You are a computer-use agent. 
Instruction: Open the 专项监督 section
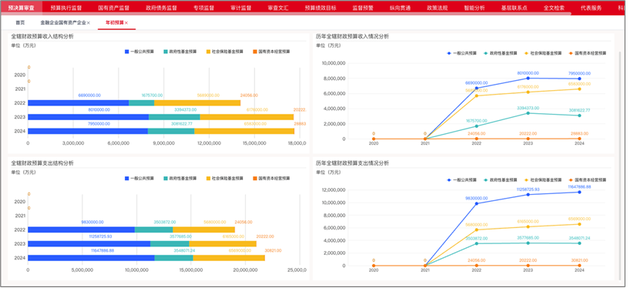[x=203, y=8]
